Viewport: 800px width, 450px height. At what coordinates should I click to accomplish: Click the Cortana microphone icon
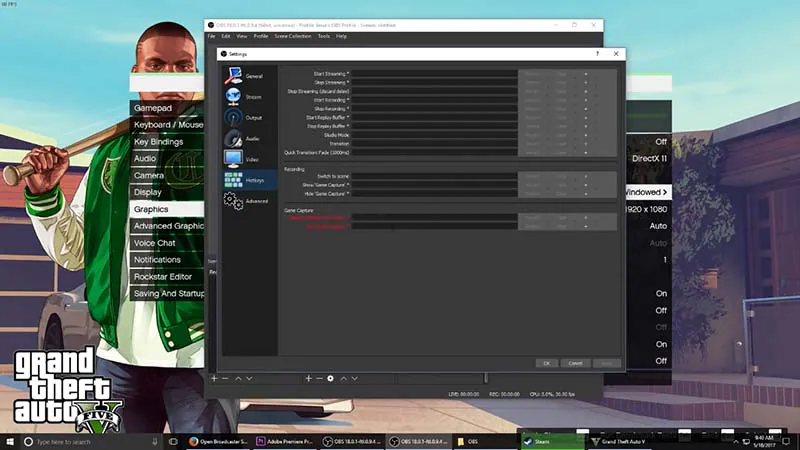pyautogui.click(x=155, y=441)
